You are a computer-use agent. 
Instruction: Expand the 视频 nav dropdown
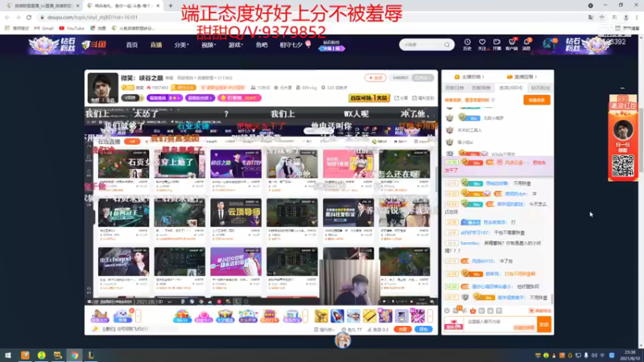[x=208, y=45]
